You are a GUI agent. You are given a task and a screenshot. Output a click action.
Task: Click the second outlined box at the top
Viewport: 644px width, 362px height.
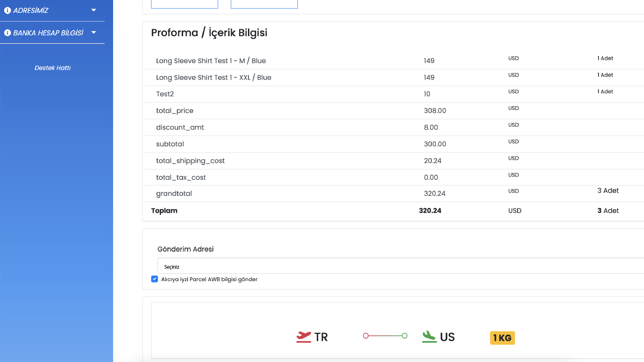click(x=264, y=4)
